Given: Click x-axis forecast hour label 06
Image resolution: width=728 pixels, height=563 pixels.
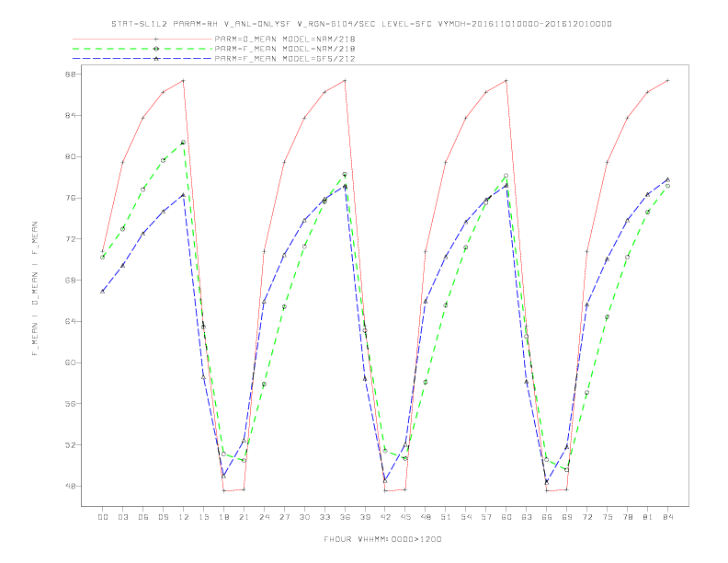Looking at the screenshot, I should tap(143, 517).
